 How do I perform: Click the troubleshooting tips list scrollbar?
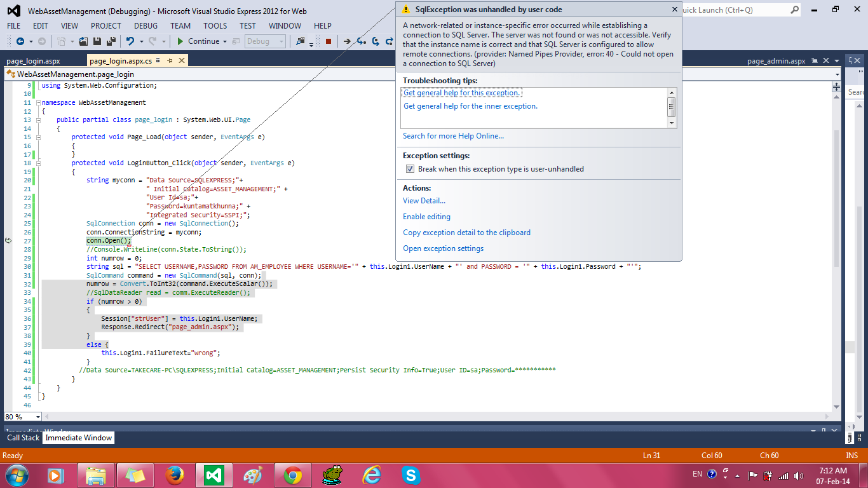point(671,107)
